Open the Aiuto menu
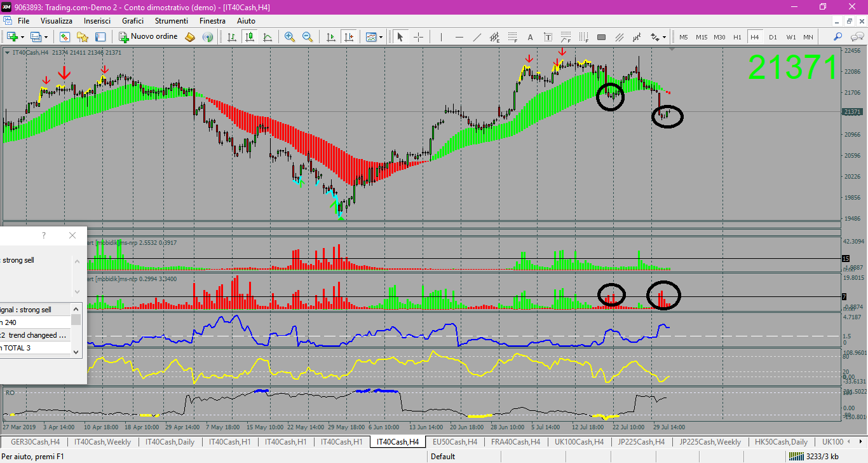Image resolution: width=868 pixels, height=463 pixels. click(246, 21)
